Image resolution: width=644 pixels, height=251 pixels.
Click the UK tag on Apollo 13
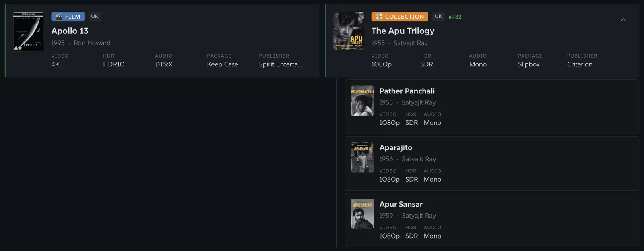pyautogui.click(x=95, y=17)
